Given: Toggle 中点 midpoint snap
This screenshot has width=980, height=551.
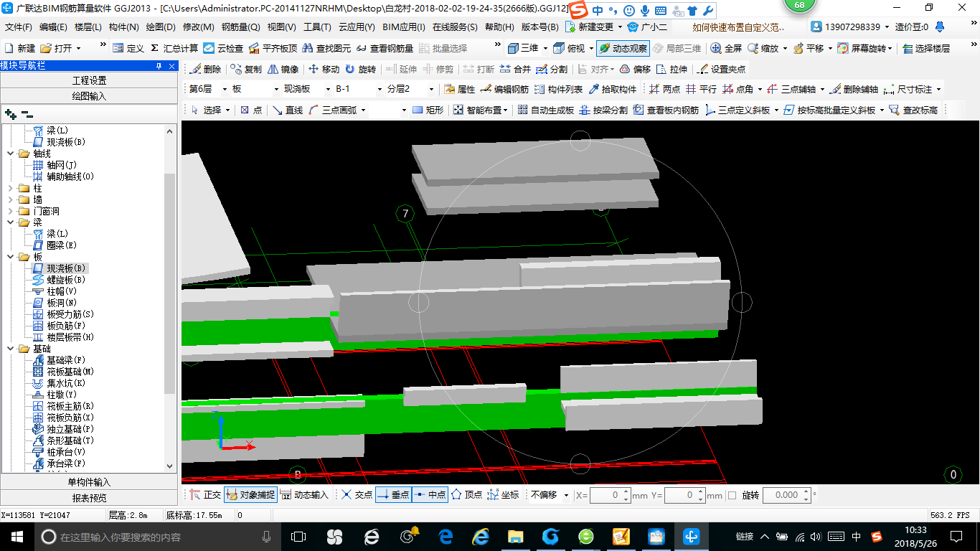Looking at the screenshot, I should [x=430, y=494].
